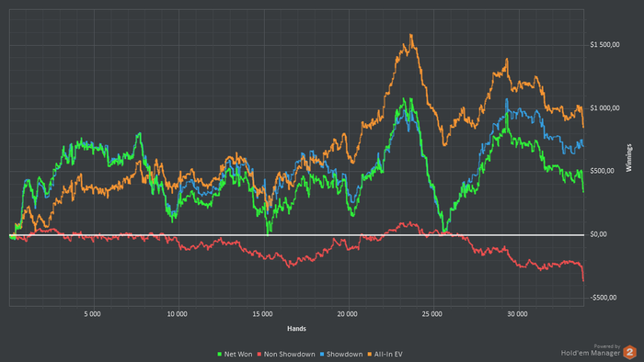
Task: Click the green Net Won color square
Action: click(x=219, y=355)
